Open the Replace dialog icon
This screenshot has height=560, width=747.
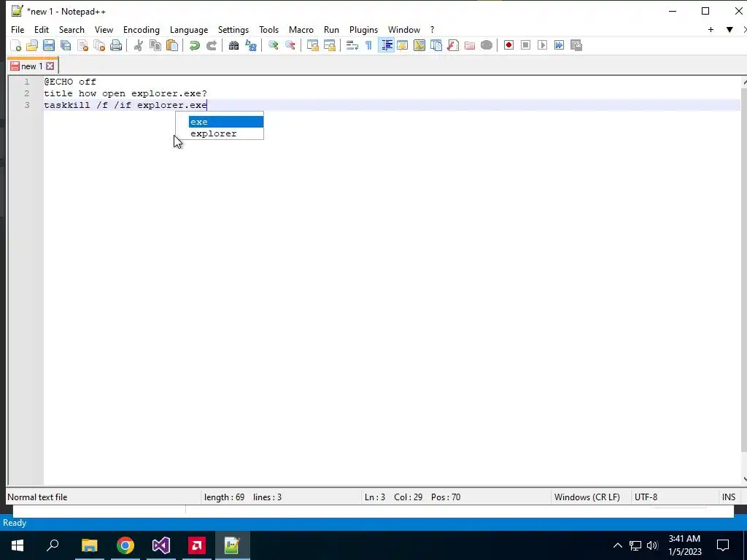(x=251, y=45)
